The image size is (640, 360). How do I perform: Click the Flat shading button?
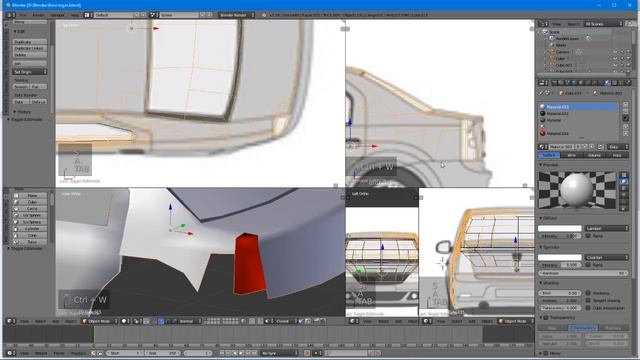(38, 87)
